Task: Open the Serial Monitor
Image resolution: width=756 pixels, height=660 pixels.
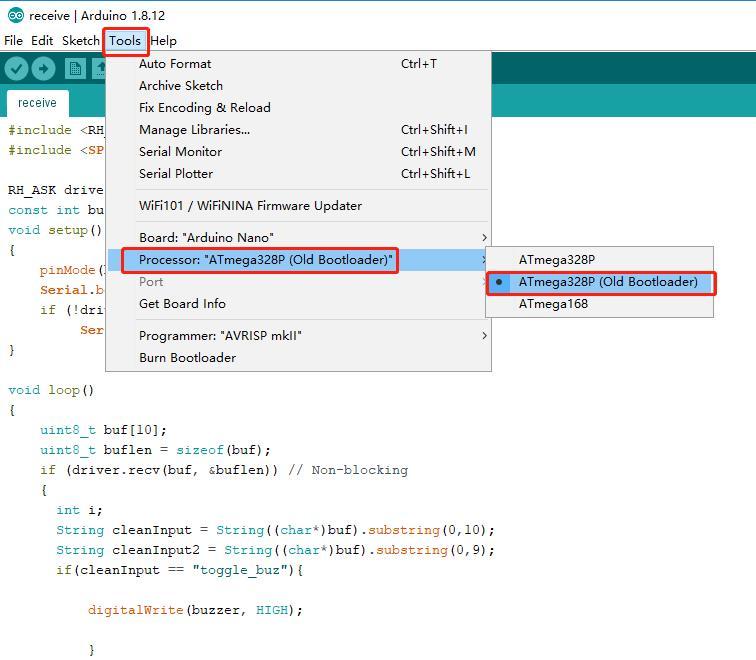Action: click(x=298, y=152)
